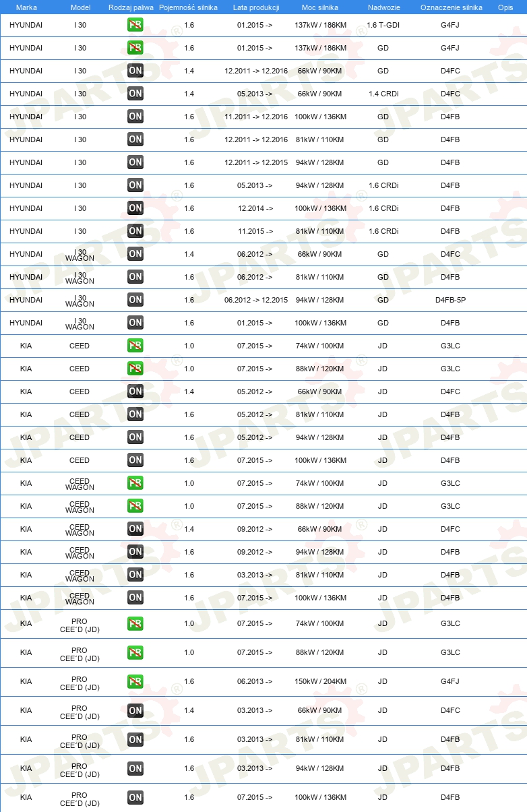Screen dimensions: 527x812
Task: Click the ON icon in the 11.2015 row
Action: 135,231
